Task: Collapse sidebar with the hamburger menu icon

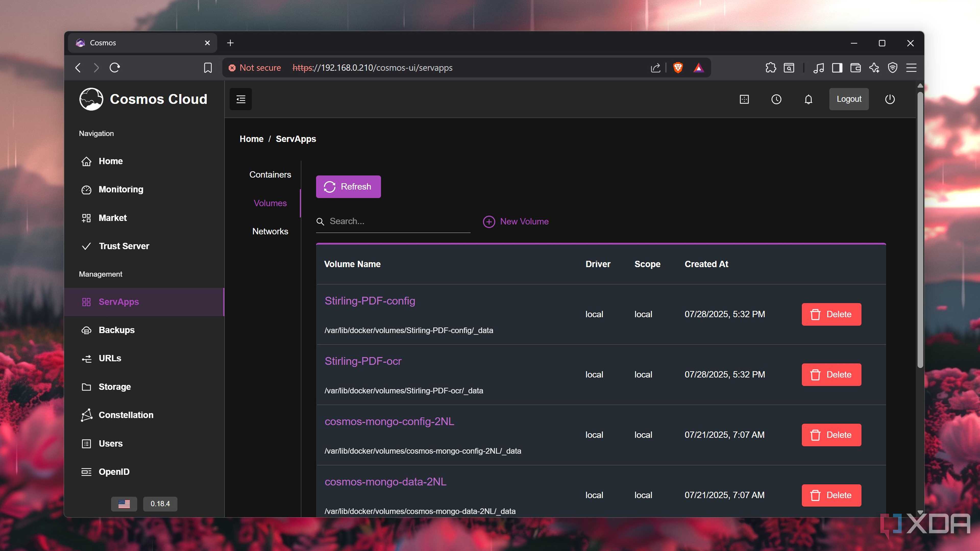Action: click(x=240, y=99)
